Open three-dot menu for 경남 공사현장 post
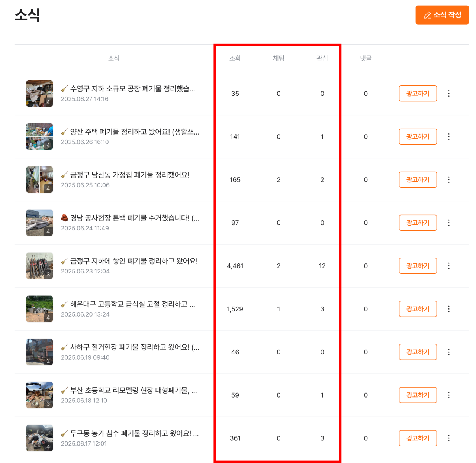This screenshot has width=476, height=463. click(x=449, y=223)
